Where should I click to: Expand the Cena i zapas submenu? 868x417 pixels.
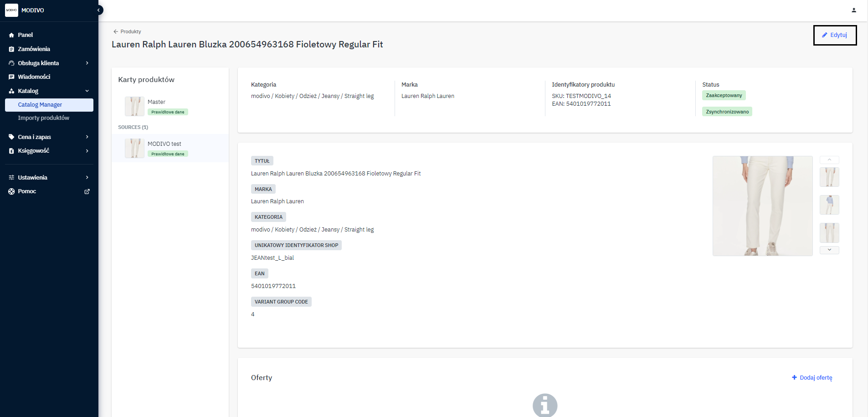87,137
